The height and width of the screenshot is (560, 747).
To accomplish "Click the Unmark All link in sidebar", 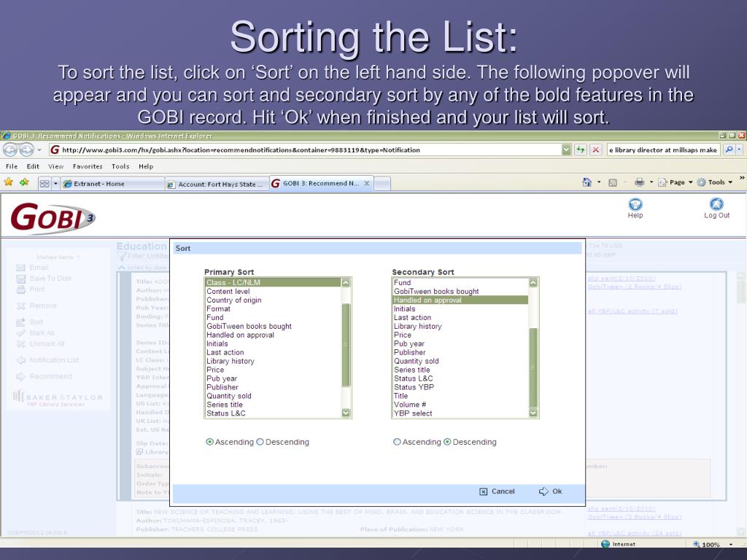I will [x=47, y=344].
